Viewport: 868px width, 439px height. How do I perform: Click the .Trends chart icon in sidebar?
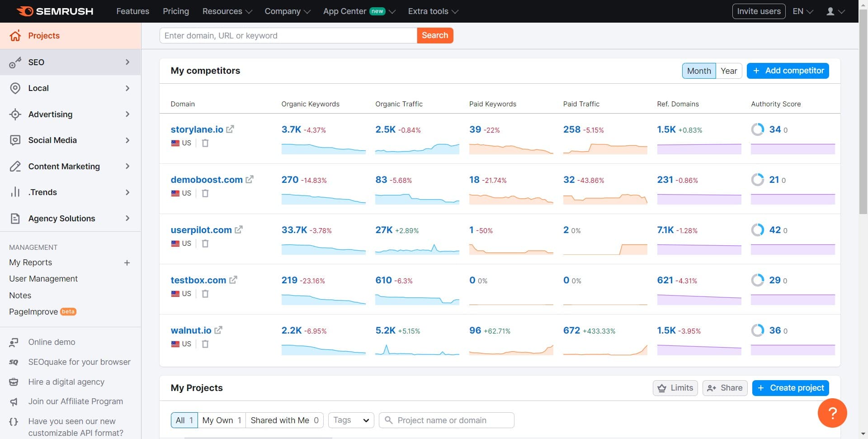coord(15,192)
